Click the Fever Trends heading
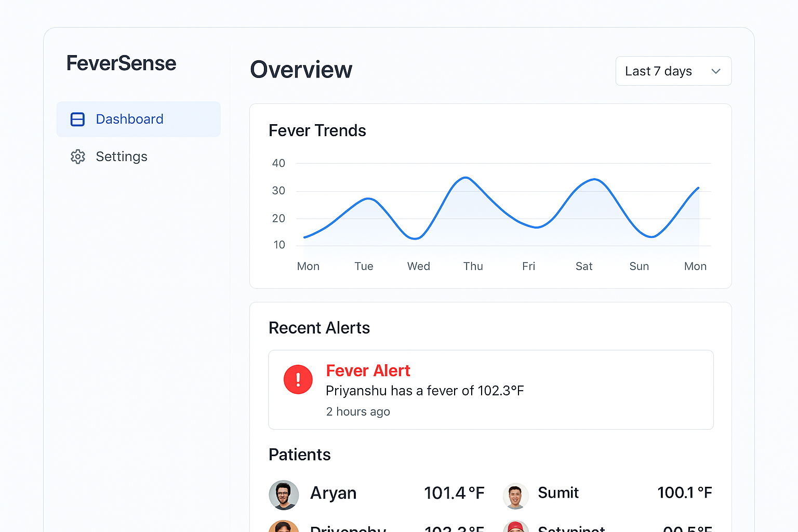The image size is (798, 532). tap(317, 130)
